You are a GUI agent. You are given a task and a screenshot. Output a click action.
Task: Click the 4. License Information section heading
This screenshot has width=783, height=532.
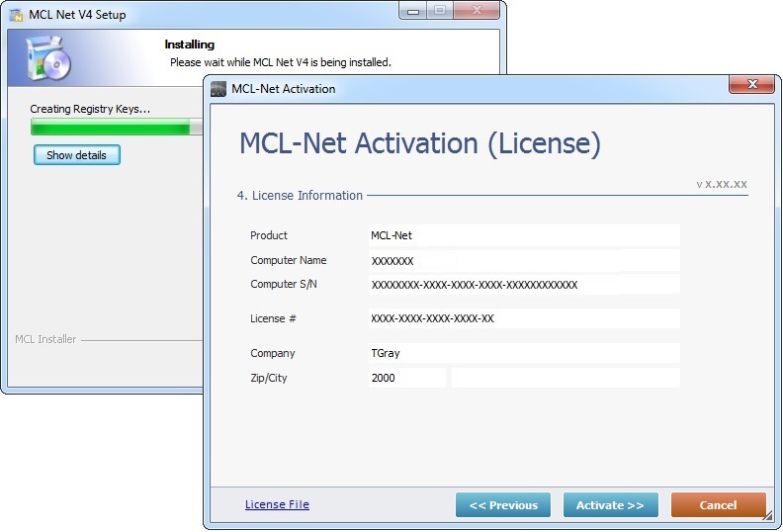300,196
